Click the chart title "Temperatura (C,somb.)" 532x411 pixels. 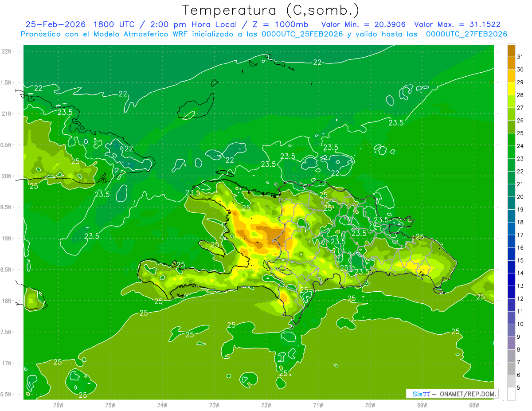point(271,11)
